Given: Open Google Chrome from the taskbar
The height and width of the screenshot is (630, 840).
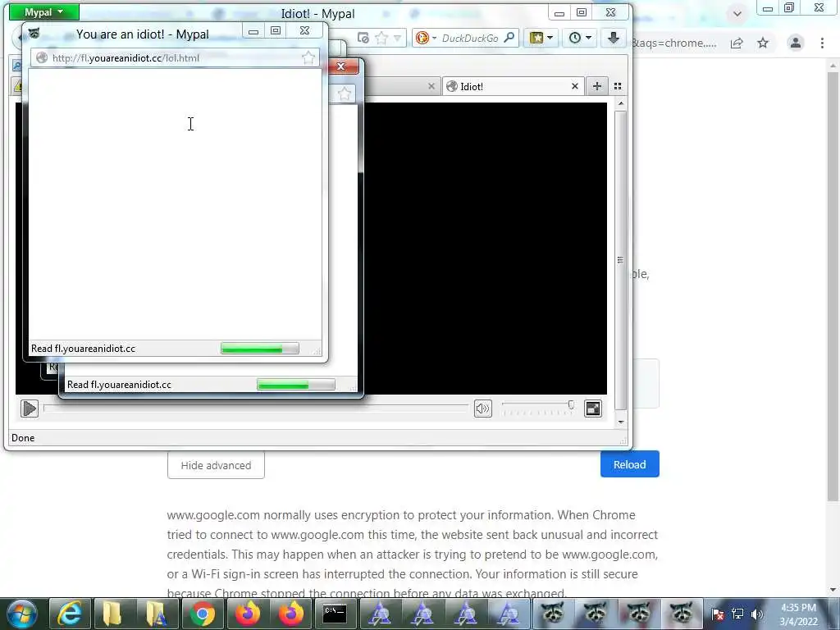Looking at the screenshot, I should pos(203,614).
